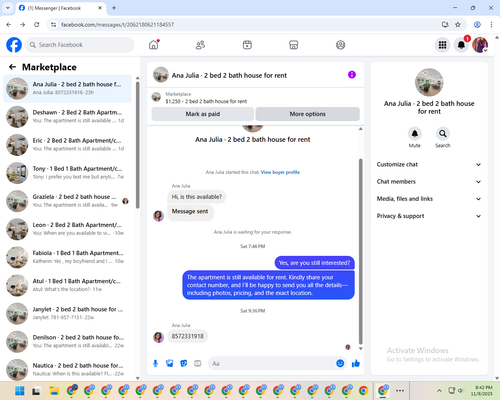500x400 pixels.
Task: Open Leon 2 Bed 2 Bath conversation
Action: [67, 229]
